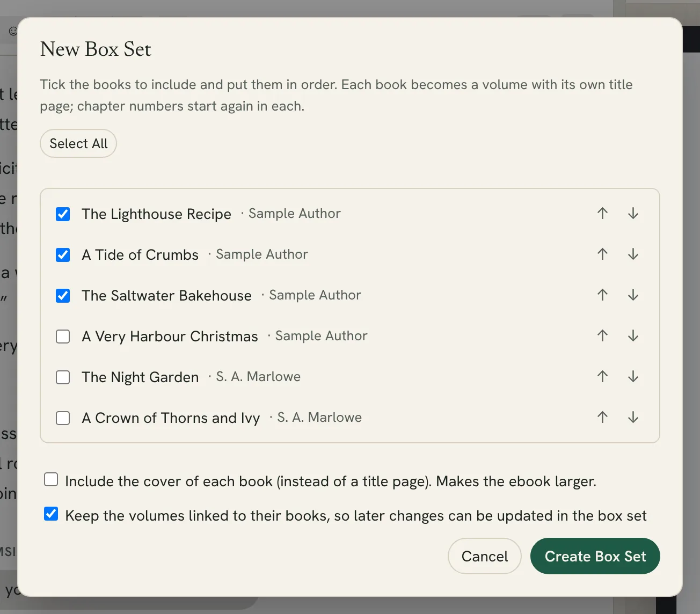Viewport: 700px width, 614px height.
Task: Click The Night Garden title
Action: (140, 377)
